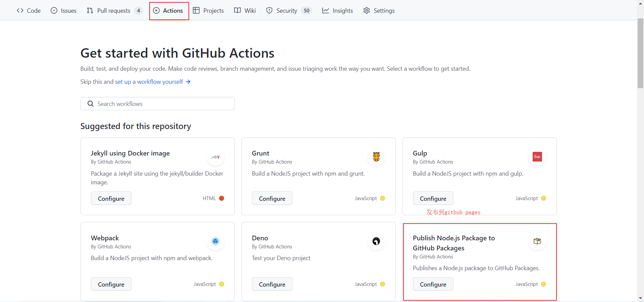Open the Issues tab
The image size is (644, 302).
click(x=63, y=11)
